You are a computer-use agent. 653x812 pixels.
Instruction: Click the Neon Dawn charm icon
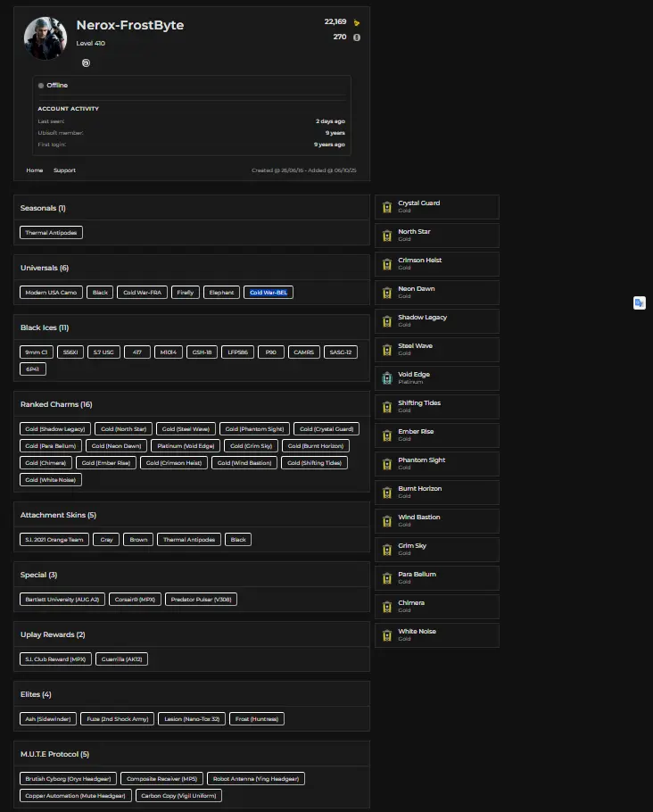click(x=387, y=293)
